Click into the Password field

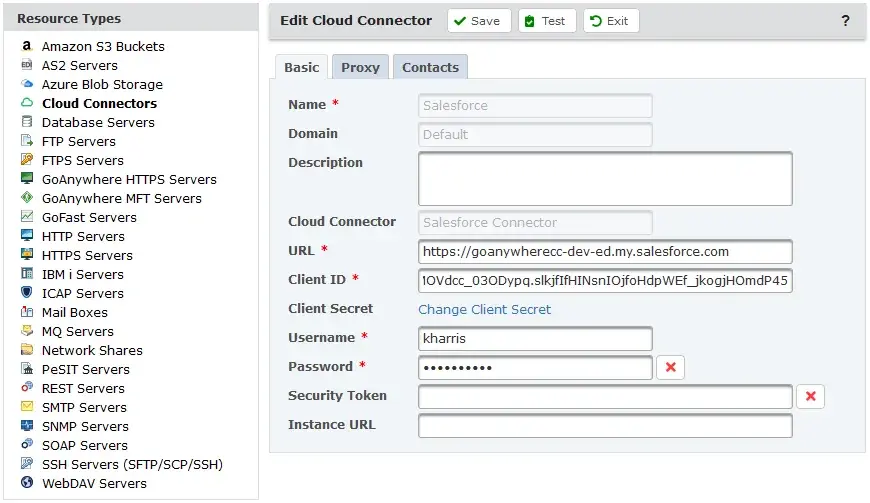tap(535, 367)
